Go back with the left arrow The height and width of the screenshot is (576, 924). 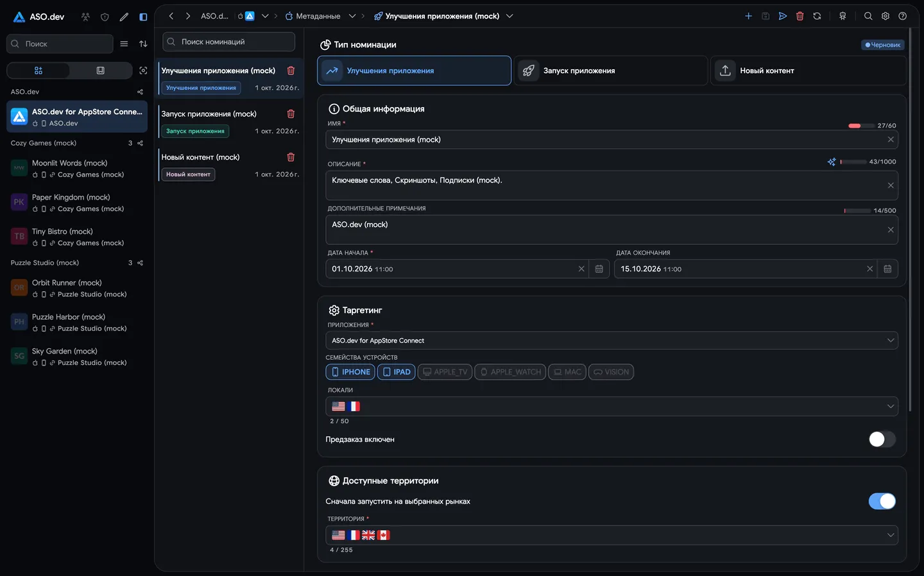tap(171, 16)
